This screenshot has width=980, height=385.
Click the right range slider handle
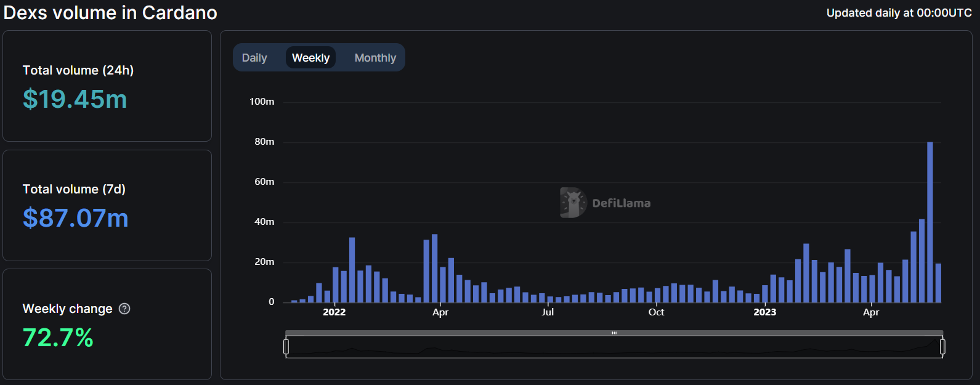click(x=942, y=347)
